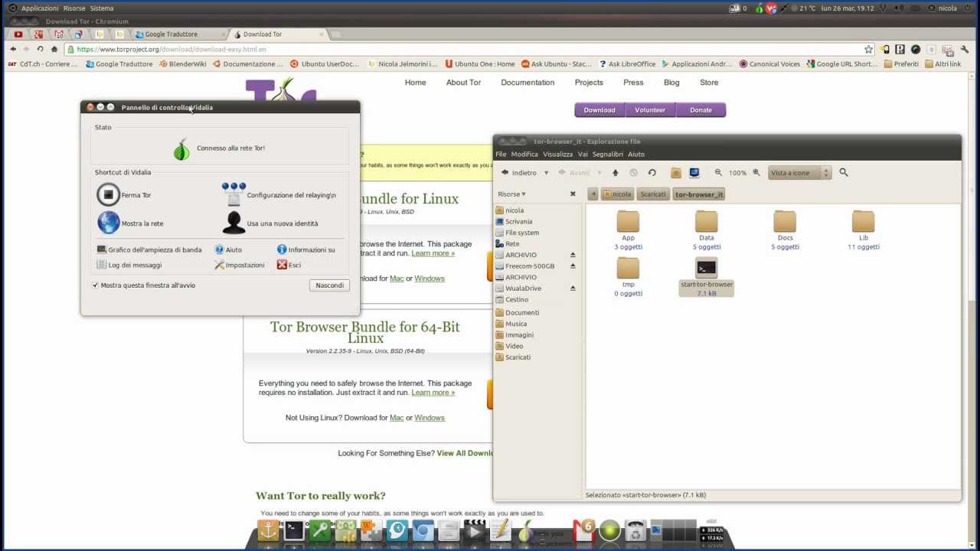
Task: Open the Gmail icon in the dock
Action: (x=585, y=530)
